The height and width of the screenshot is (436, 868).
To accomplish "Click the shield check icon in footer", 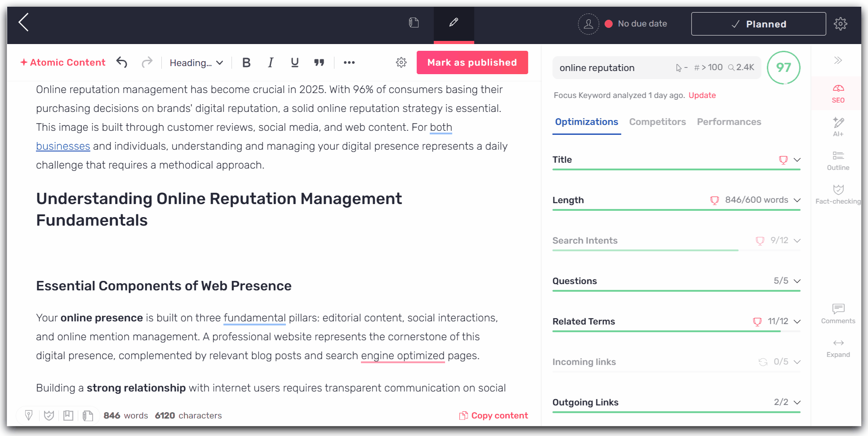I will pos(49,415).
